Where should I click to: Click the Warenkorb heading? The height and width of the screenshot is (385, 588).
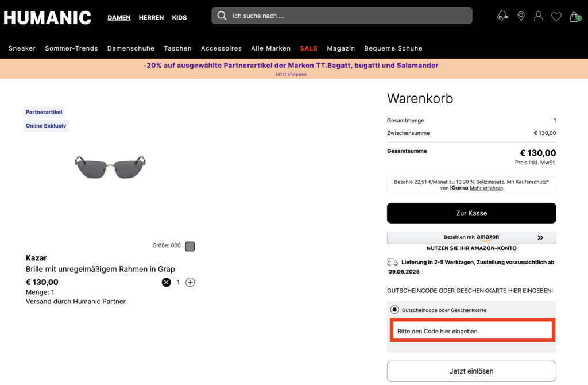click(x=420, y=98)
